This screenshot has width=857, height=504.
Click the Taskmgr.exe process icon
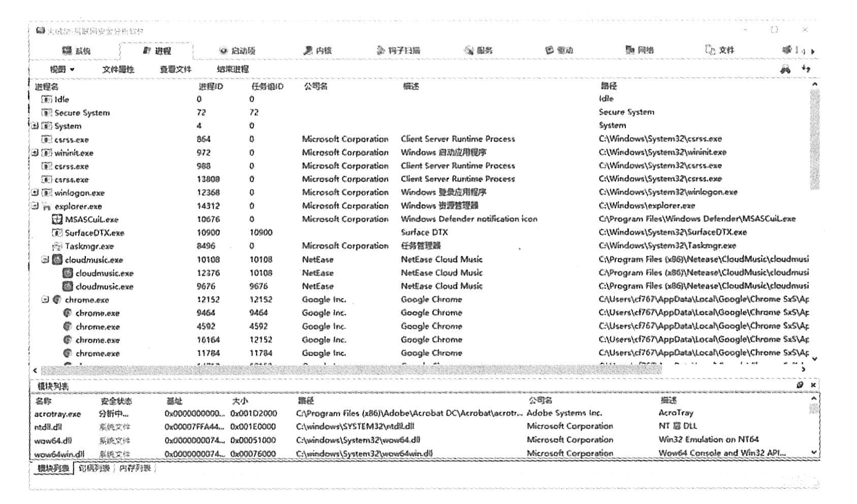[57, 246]
